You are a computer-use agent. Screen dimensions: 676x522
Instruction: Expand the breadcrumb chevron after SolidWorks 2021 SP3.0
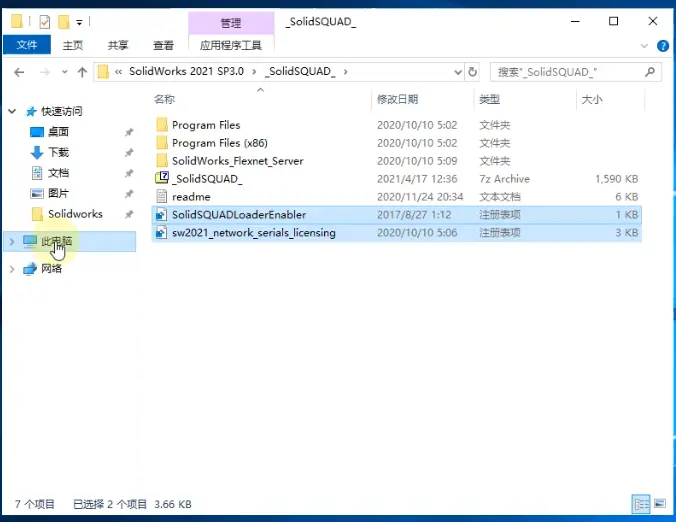click(x=254, y=72)
